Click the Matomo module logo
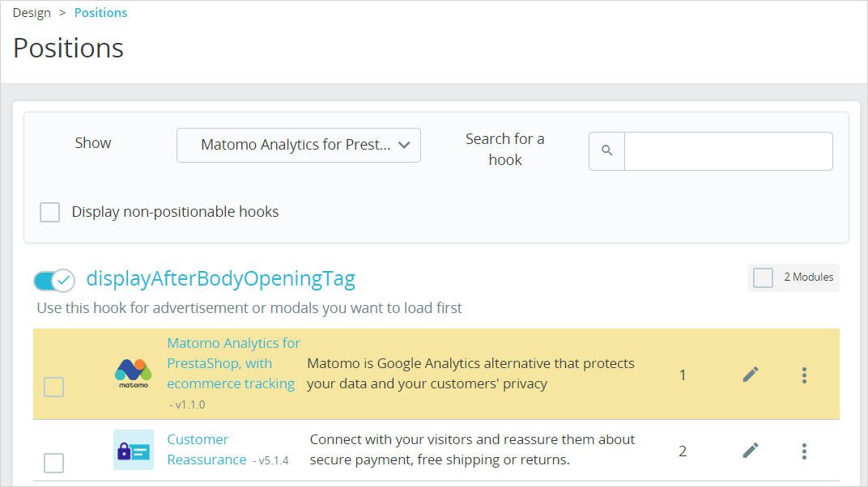This screenshot has width=868, height=487. (x=133, y=373)
